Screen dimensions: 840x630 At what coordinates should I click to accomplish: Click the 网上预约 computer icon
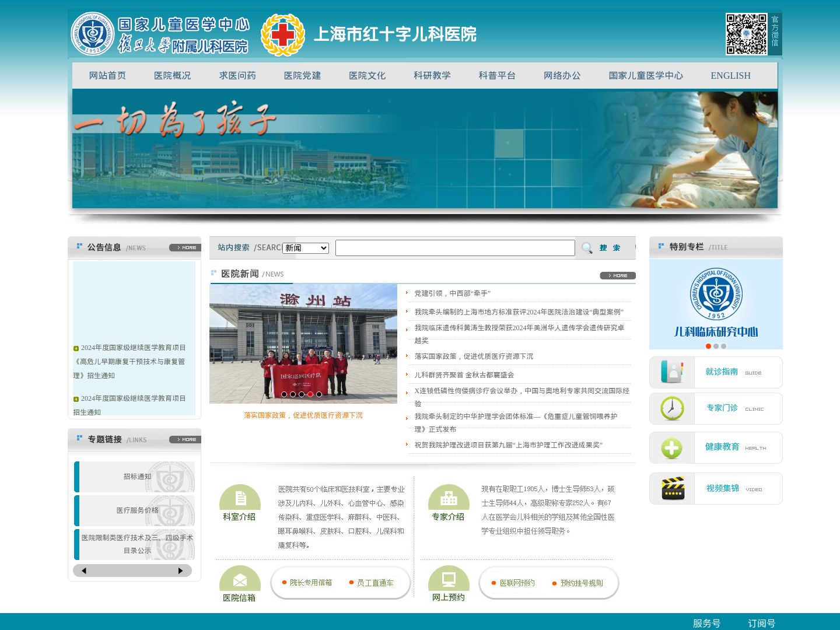(x=449, y=578)
